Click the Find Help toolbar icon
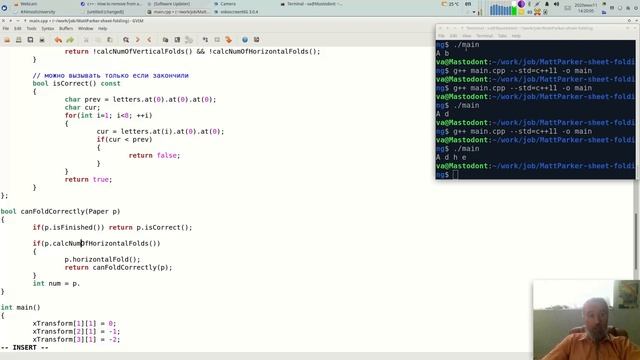This screenshot has height=360, width=640. pyautogui.click(x=256, y=40)
